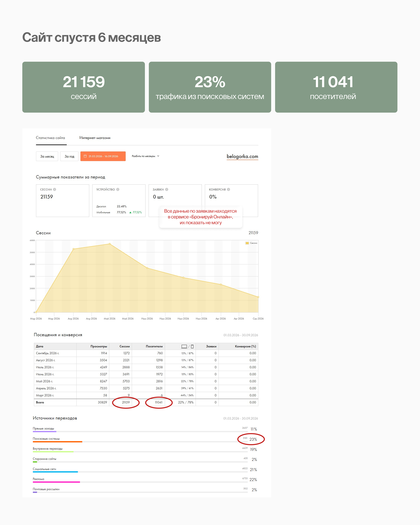Open the belogorka.com link
Image resolution: width=420 pixels, height=525 pixels.
coord(242,156)
